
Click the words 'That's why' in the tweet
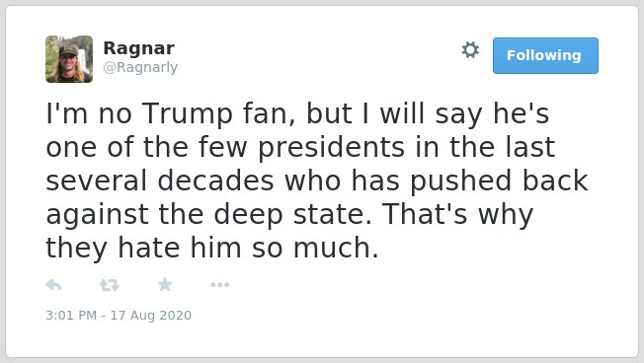click(457, 215)
